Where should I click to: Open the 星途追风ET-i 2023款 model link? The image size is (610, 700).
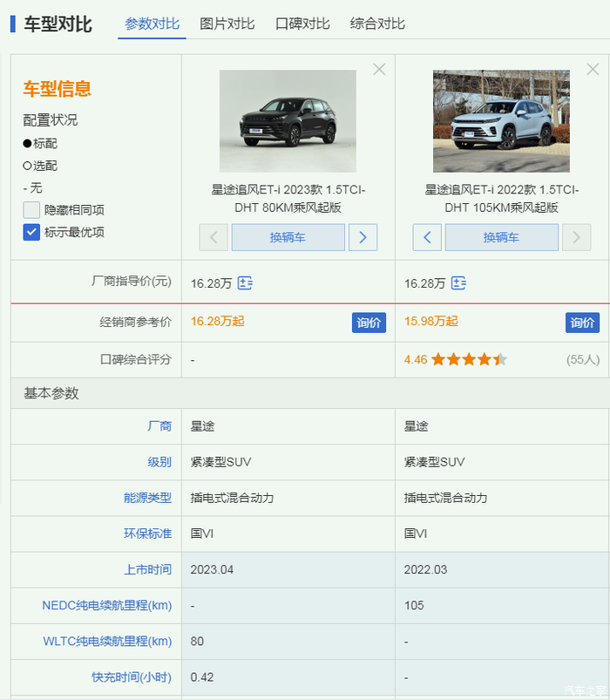click(288, 198)
